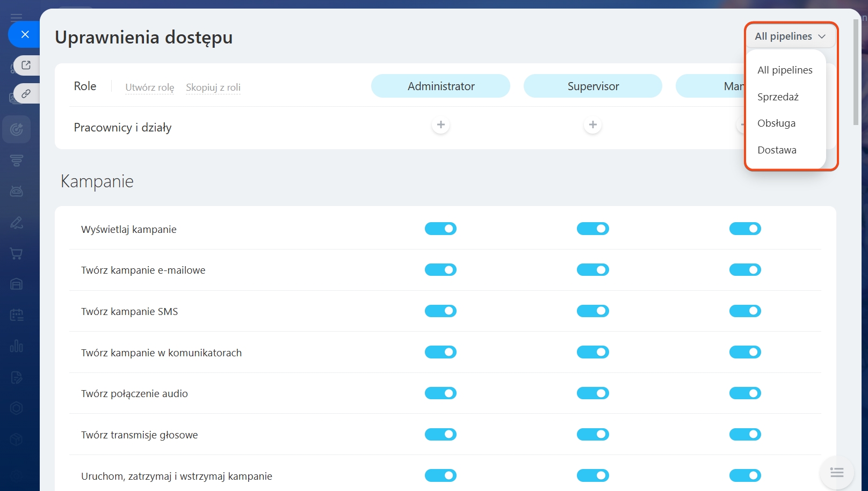Screen dimensions: 868x491
Task: Click the Pracownicy i działy label
Action: pyautogui.click(x=122, y=128)
